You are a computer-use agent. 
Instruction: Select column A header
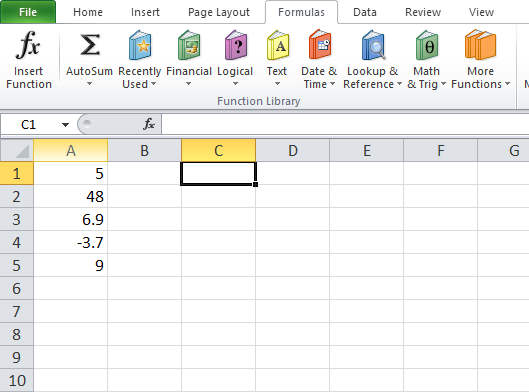(x=71, y=150)
